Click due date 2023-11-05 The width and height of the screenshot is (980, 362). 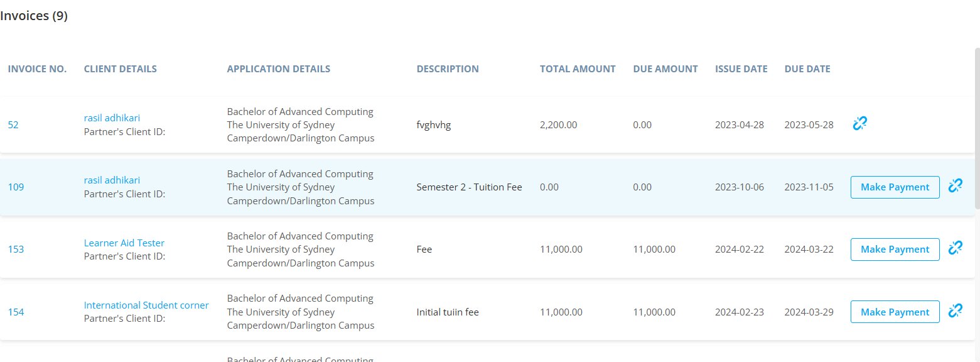(809, 187)
